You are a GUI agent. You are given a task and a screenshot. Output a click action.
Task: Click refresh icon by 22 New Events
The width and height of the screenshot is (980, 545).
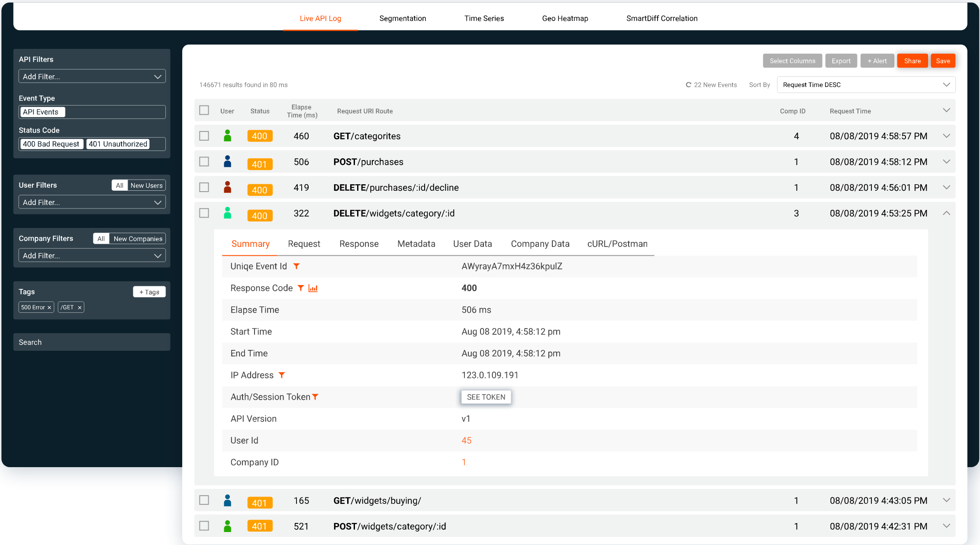(x=688, y=85)
